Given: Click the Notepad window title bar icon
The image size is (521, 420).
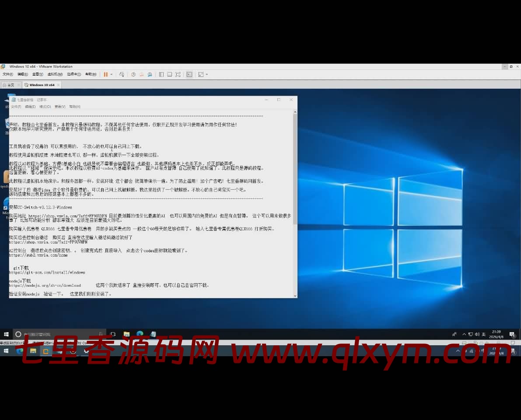Looking at the screenshot, I should (14, 100).
